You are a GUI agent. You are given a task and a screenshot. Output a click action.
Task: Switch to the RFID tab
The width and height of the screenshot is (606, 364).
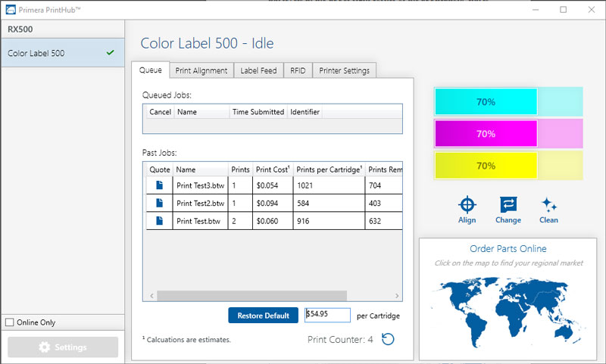[298, 70]
